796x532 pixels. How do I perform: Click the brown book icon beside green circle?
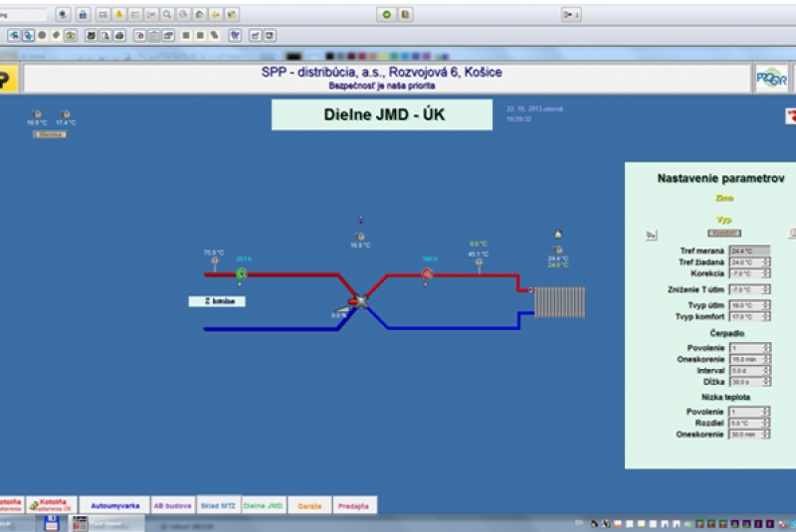405,15
